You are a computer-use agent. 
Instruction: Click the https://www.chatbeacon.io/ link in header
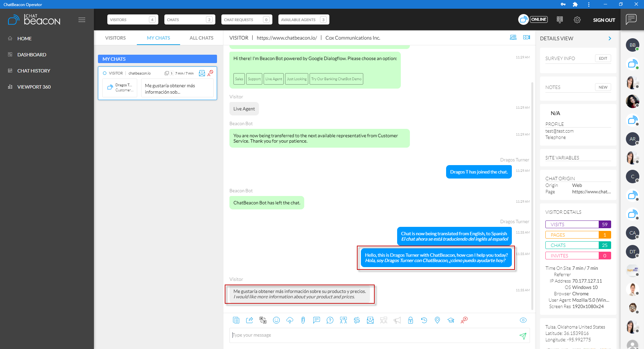tap(287, 38)
